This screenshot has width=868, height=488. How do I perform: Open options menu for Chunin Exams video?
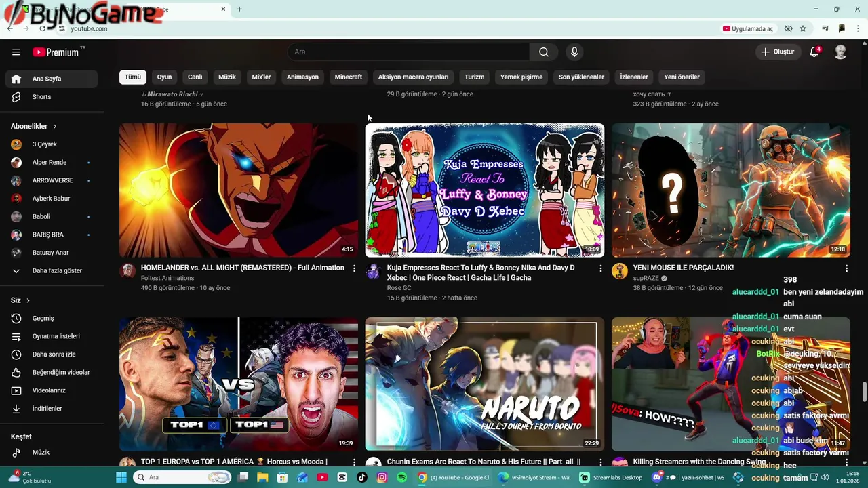600,462
